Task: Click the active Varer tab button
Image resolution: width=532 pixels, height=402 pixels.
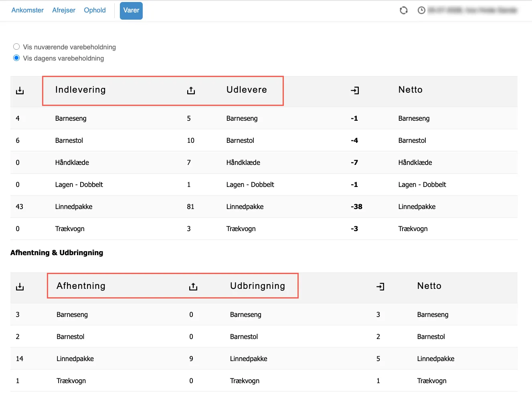Action: 131,11
